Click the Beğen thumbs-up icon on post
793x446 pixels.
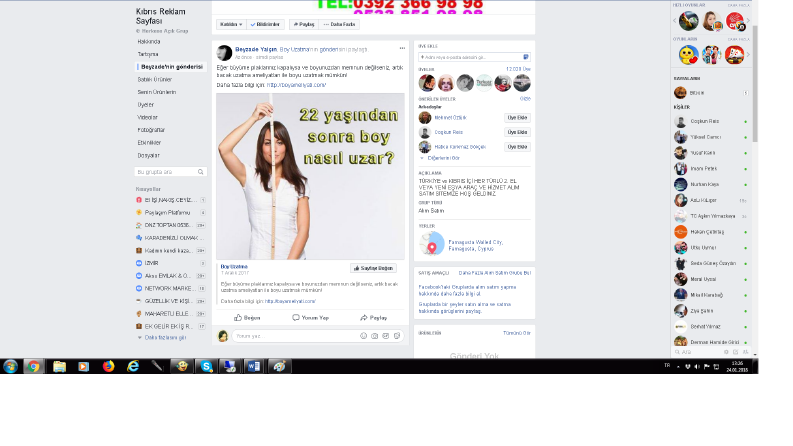click(238, 318)
